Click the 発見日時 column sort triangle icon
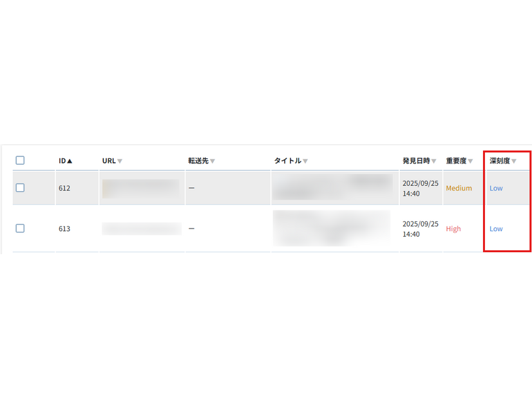Viewport: 532px width, 399px height. (433, 161)
